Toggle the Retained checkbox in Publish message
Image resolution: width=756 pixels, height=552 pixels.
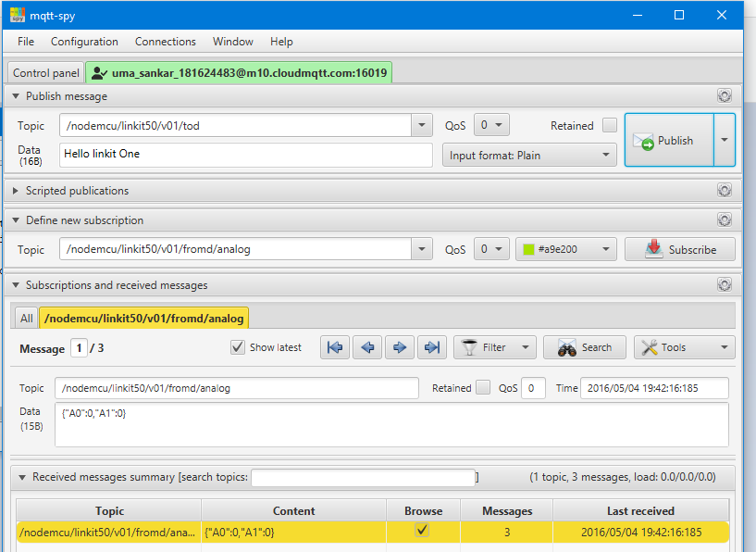[610, 125]
